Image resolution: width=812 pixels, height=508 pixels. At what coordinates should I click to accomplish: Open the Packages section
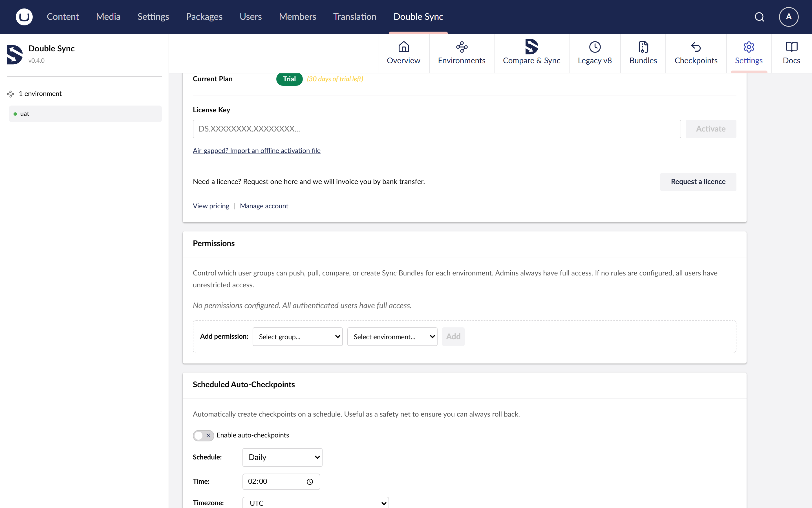pos(204,17)
